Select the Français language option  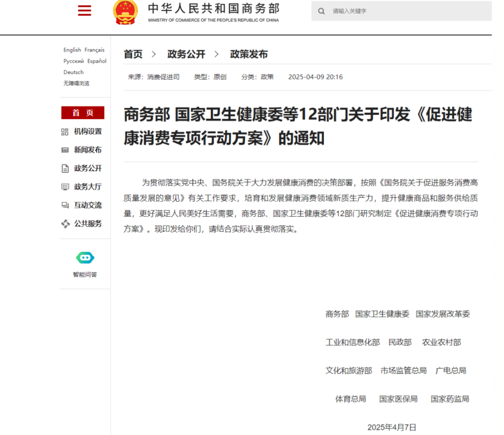click(95, 50)
